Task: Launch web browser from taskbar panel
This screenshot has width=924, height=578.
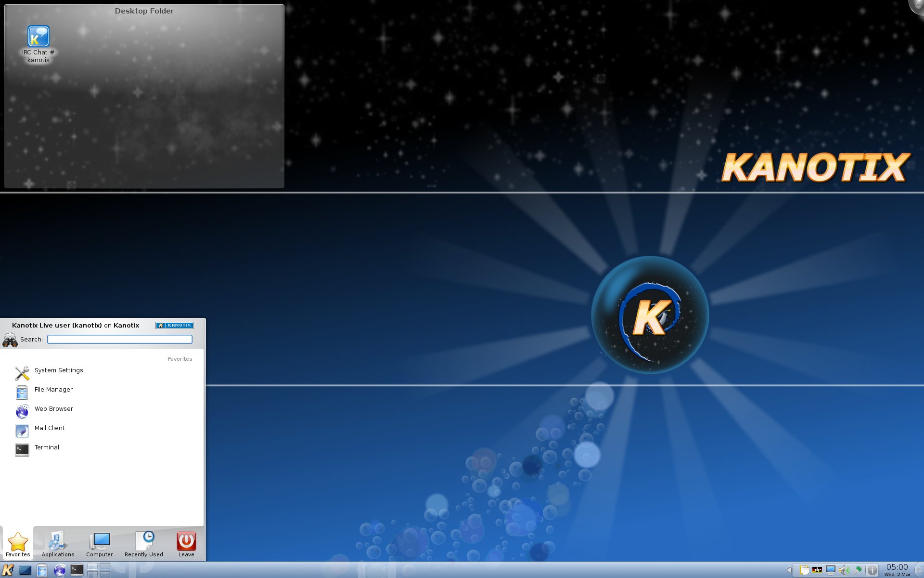Action: point(60,570)
